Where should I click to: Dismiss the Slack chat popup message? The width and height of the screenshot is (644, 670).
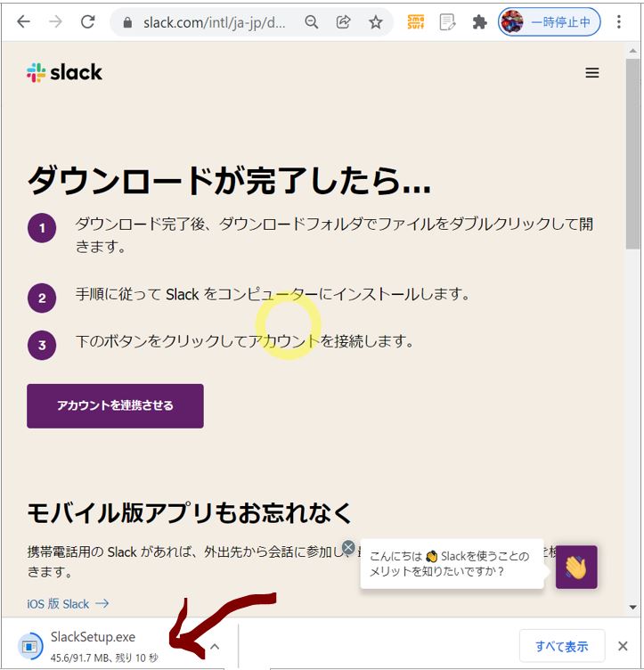coord(348,547)
